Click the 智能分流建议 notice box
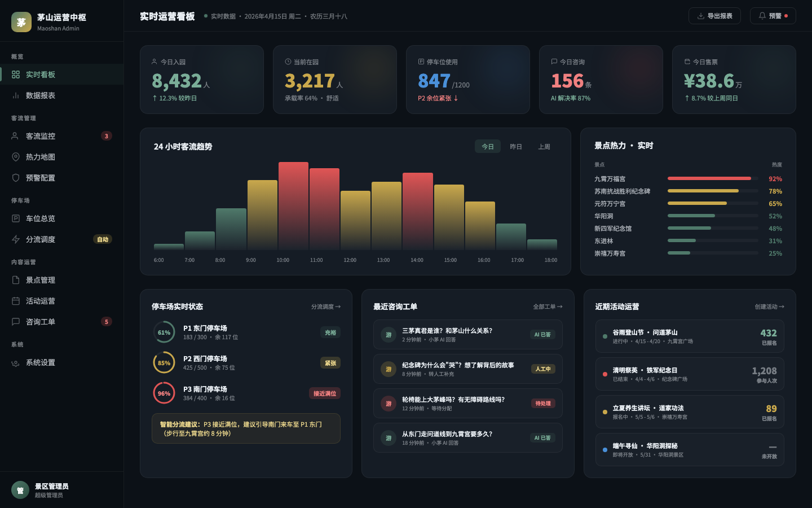Screen dimensions: 812x508 (x=246, y=428)
